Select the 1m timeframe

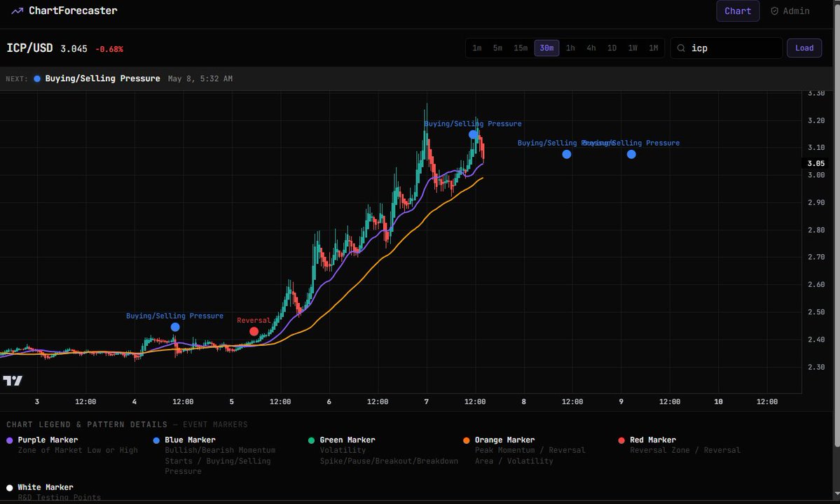point(477,48)
